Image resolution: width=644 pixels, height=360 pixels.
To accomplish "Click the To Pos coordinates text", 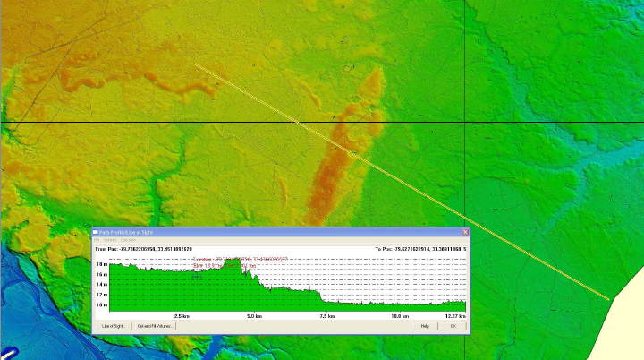I will (419, 248).
